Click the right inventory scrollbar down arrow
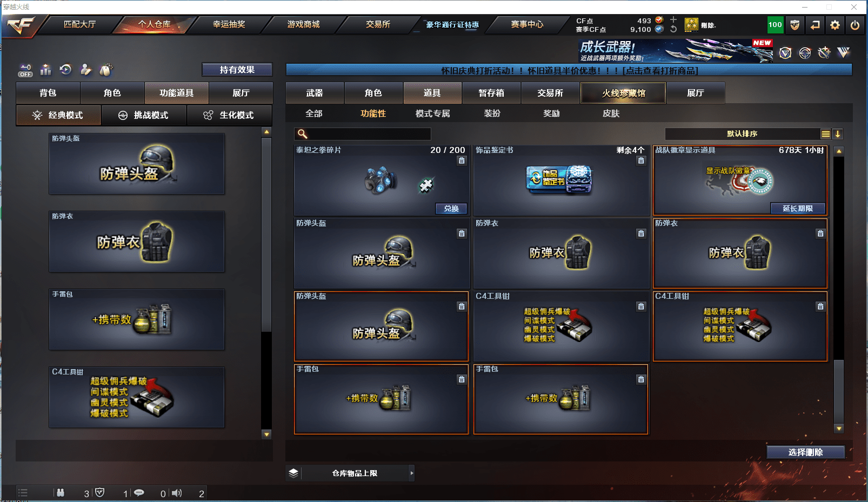 [839, 429]
